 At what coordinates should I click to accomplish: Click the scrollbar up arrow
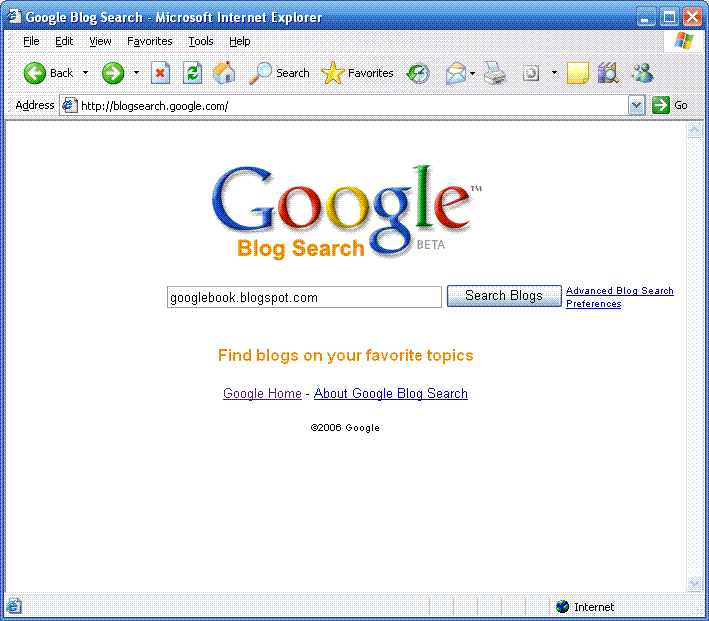(694, 131)
